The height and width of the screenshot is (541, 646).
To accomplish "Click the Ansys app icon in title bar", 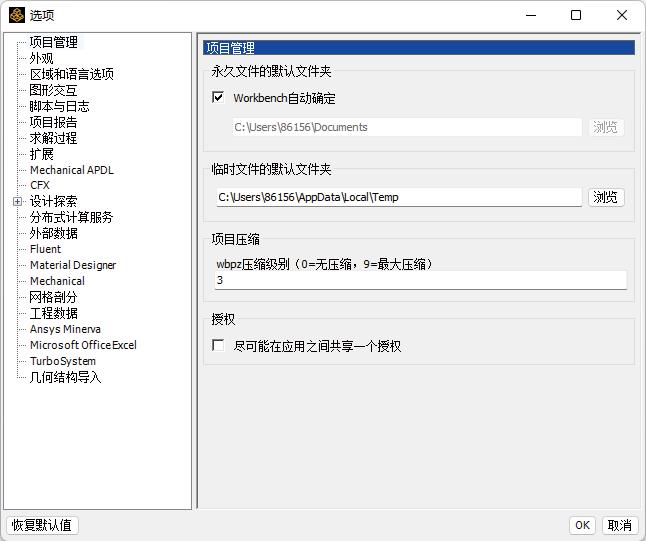I will pos(17,15).
